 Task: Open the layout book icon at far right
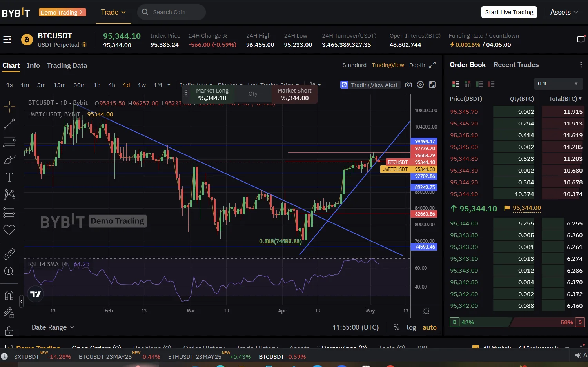(x=581, y=39)
